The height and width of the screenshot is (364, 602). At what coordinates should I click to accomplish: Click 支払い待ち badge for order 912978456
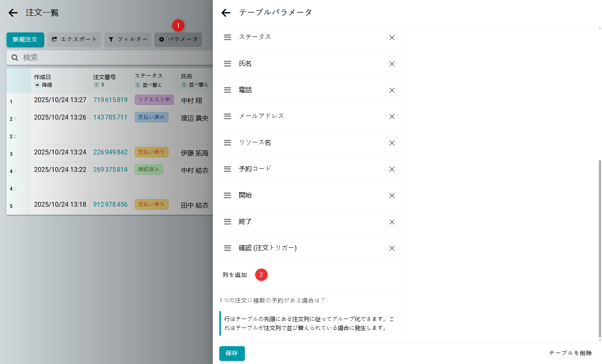tap(151, 204)
